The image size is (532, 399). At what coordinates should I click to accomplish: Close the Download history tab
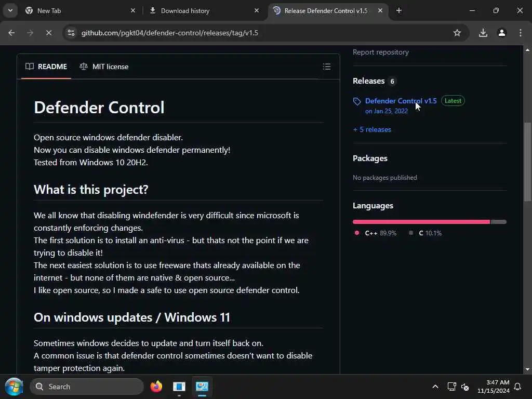click(x=257, y=10)
